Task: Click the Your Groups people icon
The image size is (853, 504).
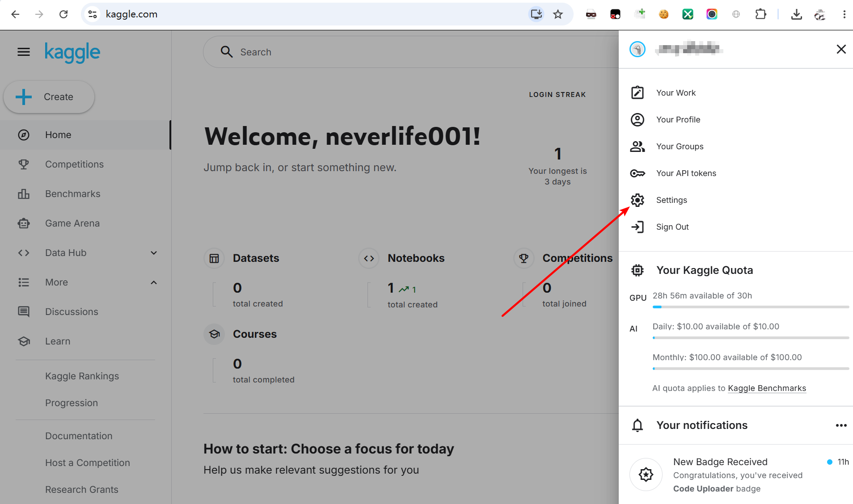Action: (x=638, y=147)
